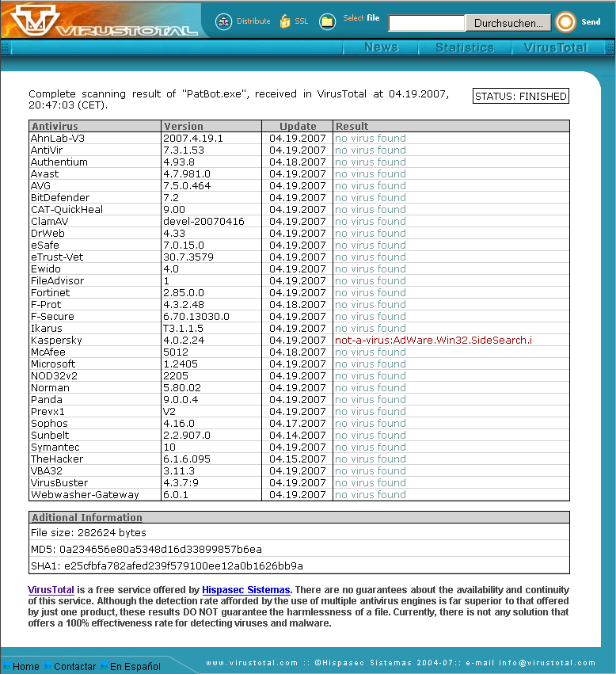The image size is (616, 674).
Task: Click the Update column header
Action: [298, 126]
